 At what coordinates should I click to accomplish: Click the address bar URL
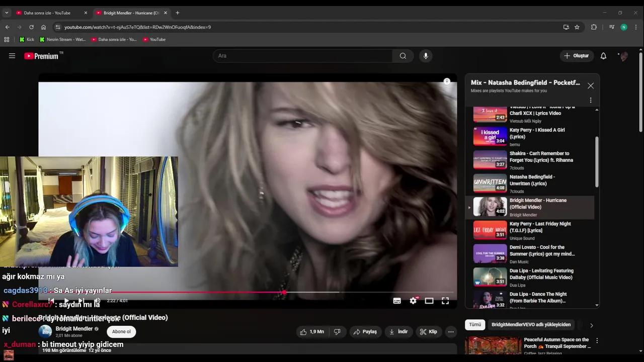coord(137,27)
